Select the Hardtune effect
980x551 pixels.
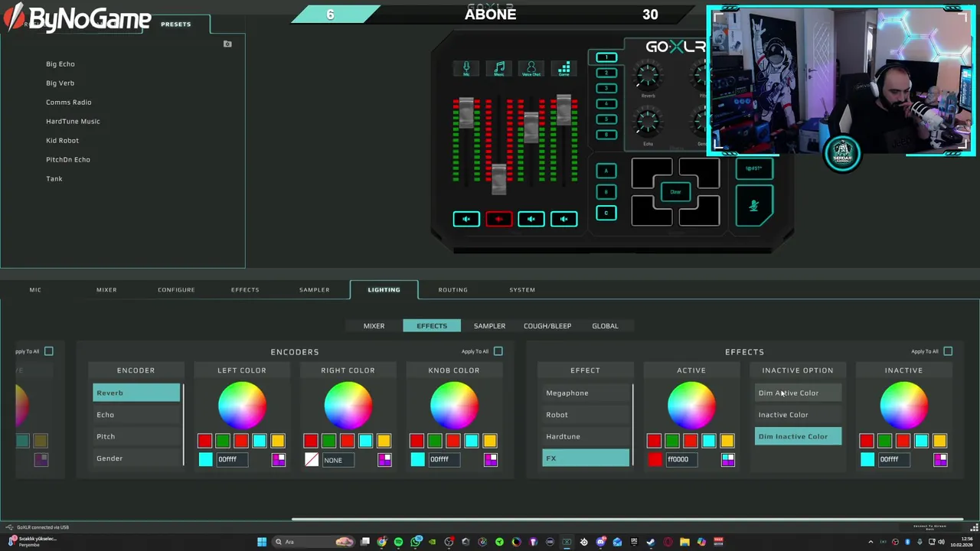pyautogui.click(x=586, y=436)
